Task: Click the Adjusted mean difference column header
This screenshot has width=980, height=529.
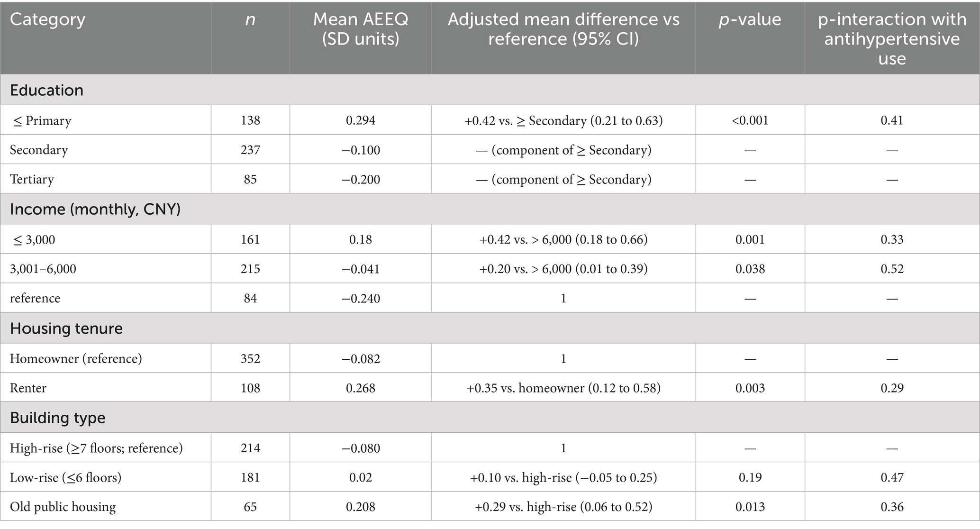Action: click(563, 29)
